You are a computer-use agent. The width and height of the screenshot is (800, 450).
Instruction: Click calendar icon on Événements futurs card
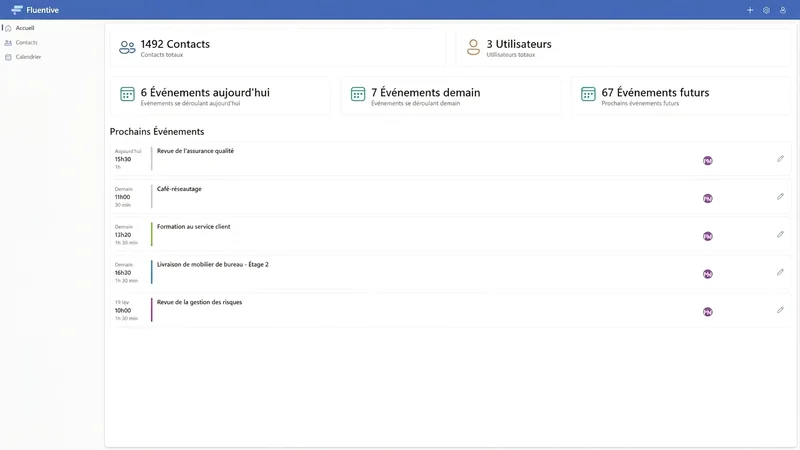point(588,94)
